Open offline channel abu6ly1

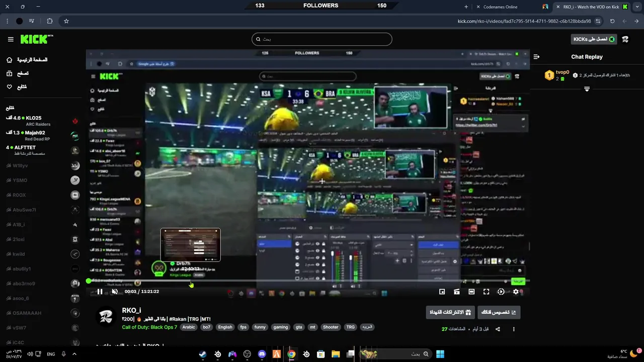pos(42,269)
